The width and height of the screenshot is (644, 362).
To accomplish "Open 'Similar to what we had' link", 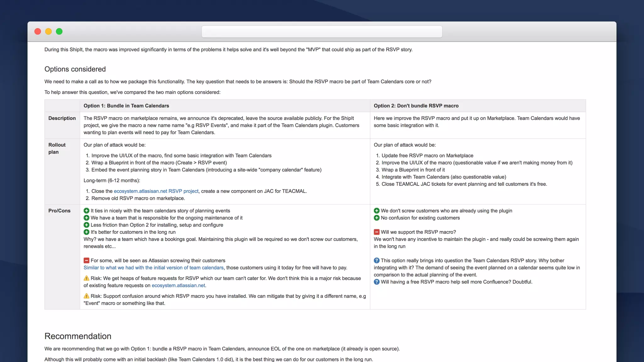I will click(153, 268).
